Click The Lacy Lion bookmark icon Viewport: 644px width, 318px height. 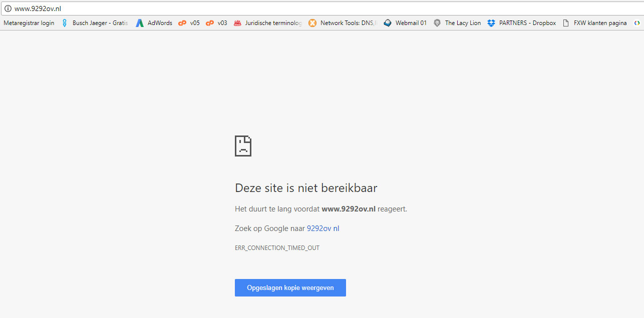437,23
